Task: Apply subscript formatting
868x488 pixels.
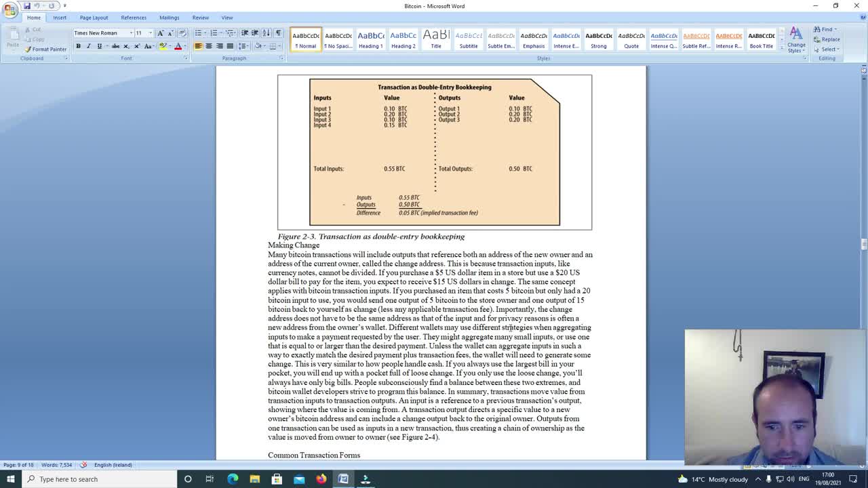Action: [126, 46]
